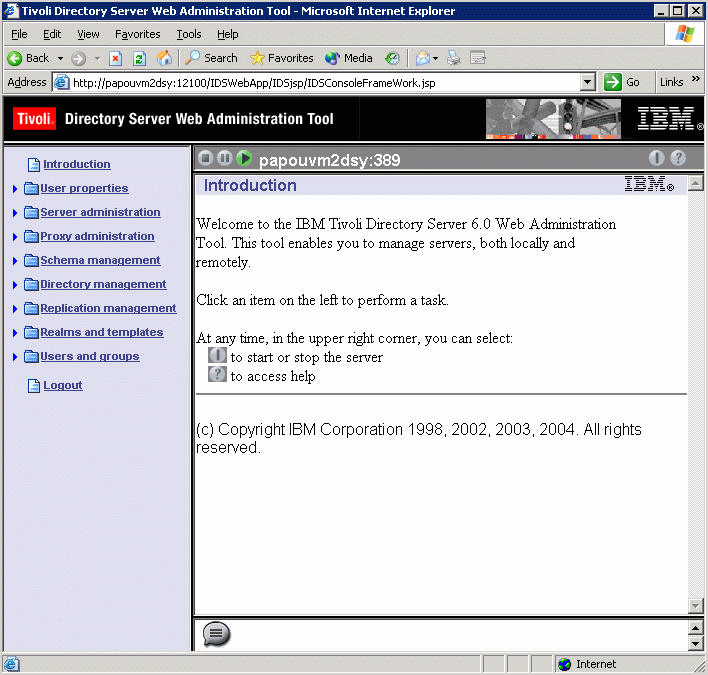Open the User properties link
708x675 pixels.
[84, 188]
